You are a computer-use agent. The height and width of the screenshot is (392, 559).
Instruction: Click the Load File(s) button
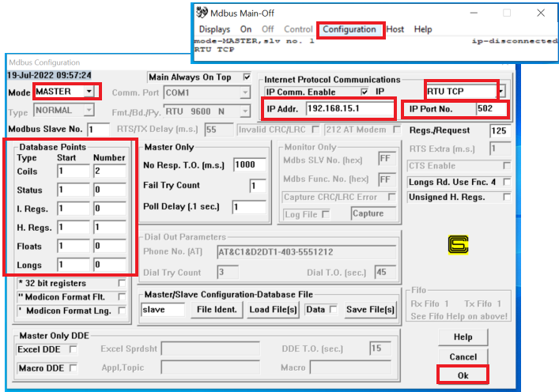point(274,310)
